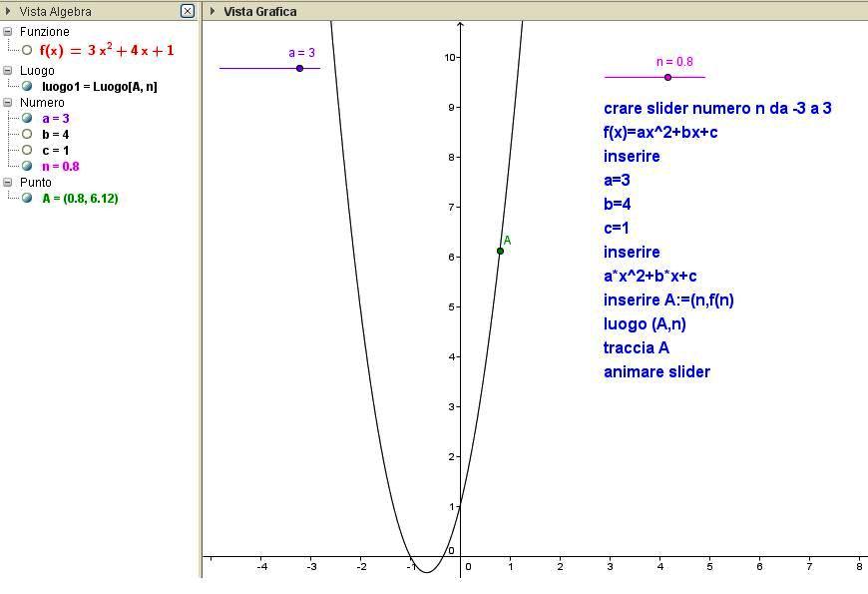Click point A on the parabola
This screenshot has width=868, height=594.
click(500, 251)
